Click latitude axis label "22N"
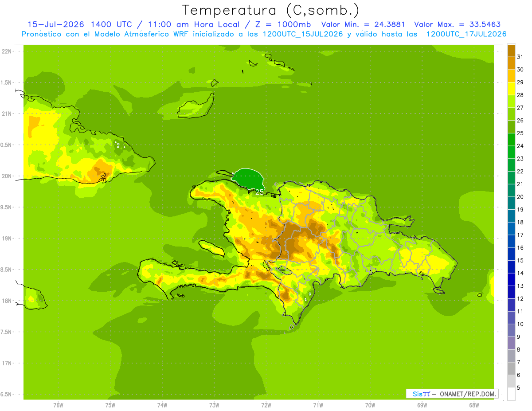The image size is (532, 411). tap(7, 51)
